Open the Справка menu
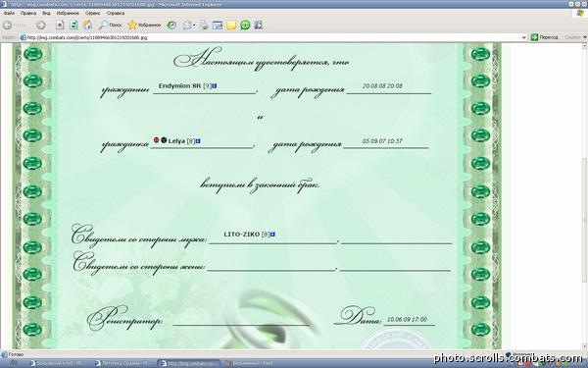This screenshot has height=368, width=588. [x=115, y=13]
